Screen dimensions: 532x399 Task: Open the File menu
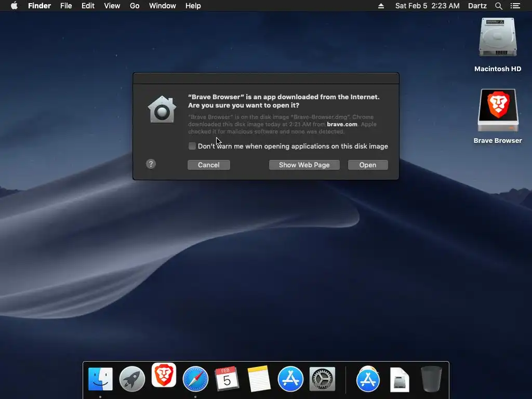[66, 6]
